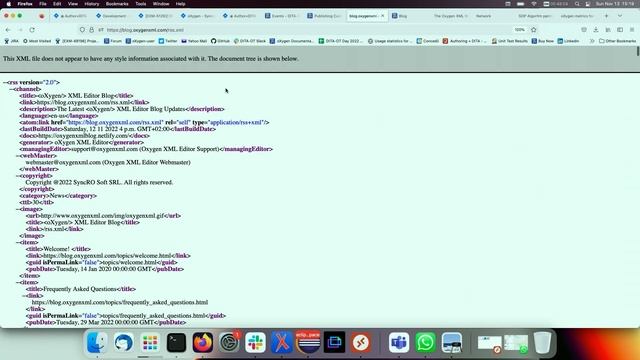Reload the current page
640x360 pixels.
pos(32,30)
